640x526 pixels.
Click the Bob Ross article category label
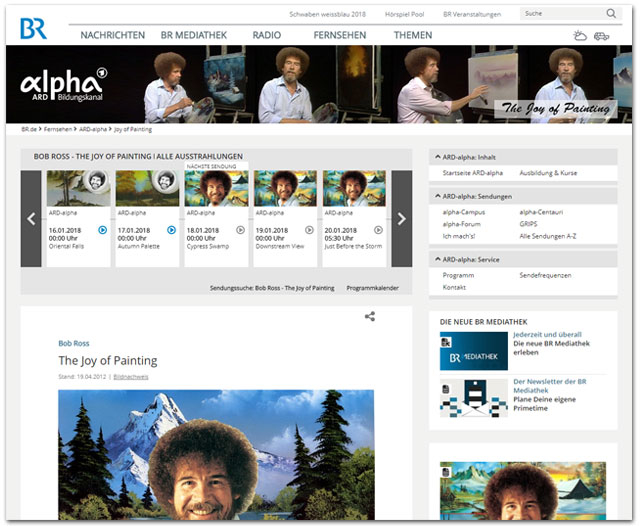click(73, 344)
